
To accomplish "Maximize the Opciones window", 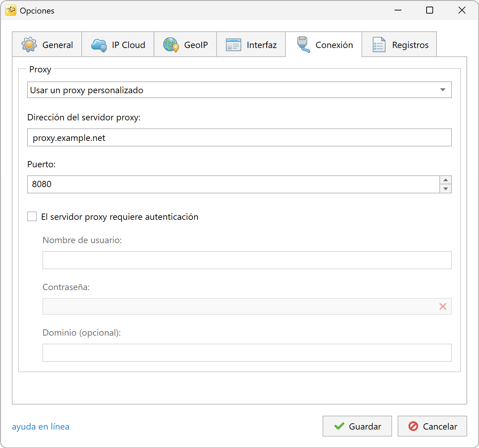I will (430, 10).
